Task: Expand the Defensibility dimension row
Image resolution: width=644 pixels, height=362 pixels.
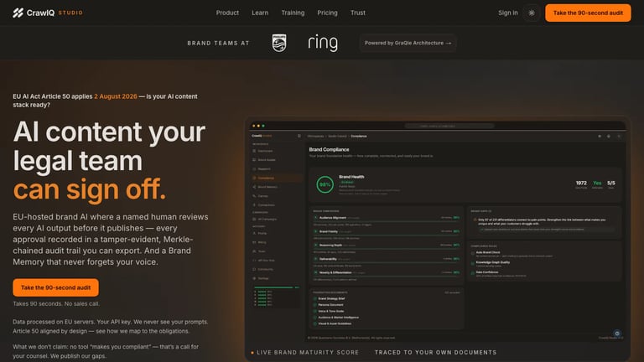Action: click(386, 259)
